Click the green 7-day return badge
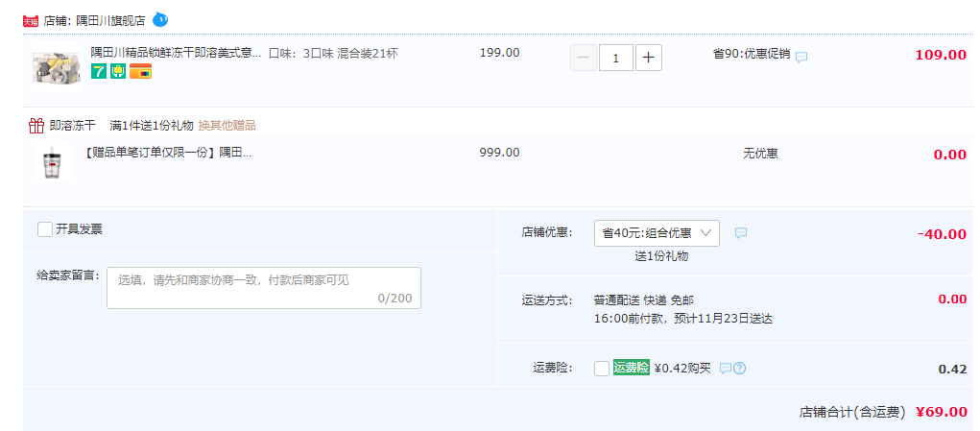The width and height of the screenshot is (980, 431). pos(99,72)
